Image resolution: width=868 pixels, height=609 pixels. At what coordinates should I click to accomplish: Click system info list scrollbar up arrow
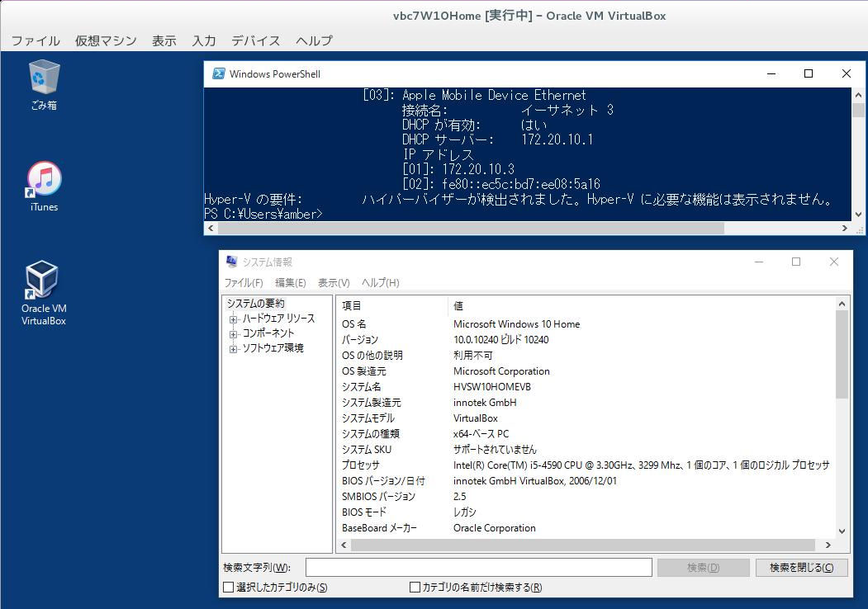[842, 304]
